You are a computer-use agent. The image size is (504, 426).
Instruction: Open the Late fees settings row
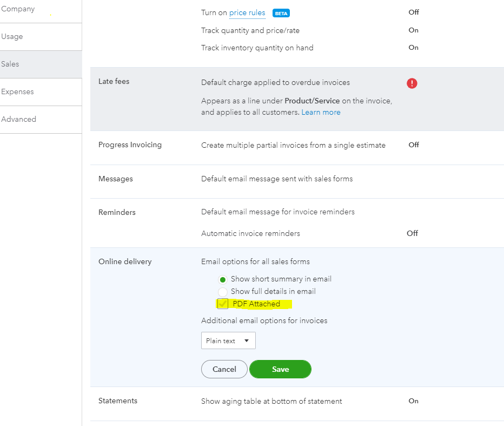pos(114,82)
